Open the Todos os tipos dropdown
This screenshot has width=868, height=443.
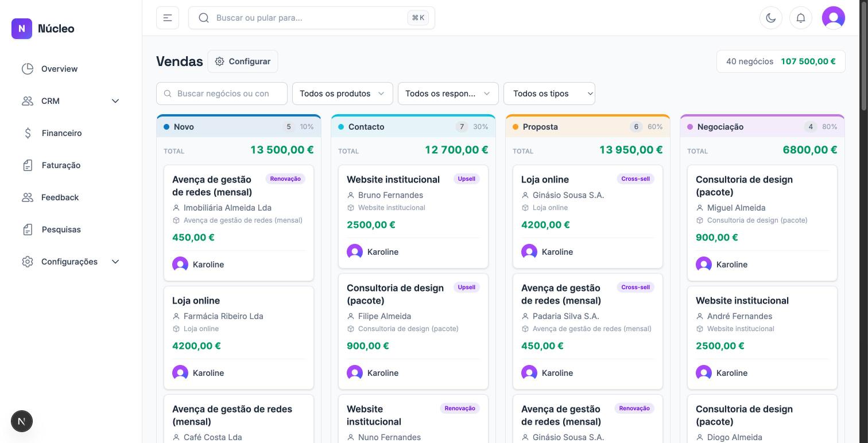click(549, 94)
